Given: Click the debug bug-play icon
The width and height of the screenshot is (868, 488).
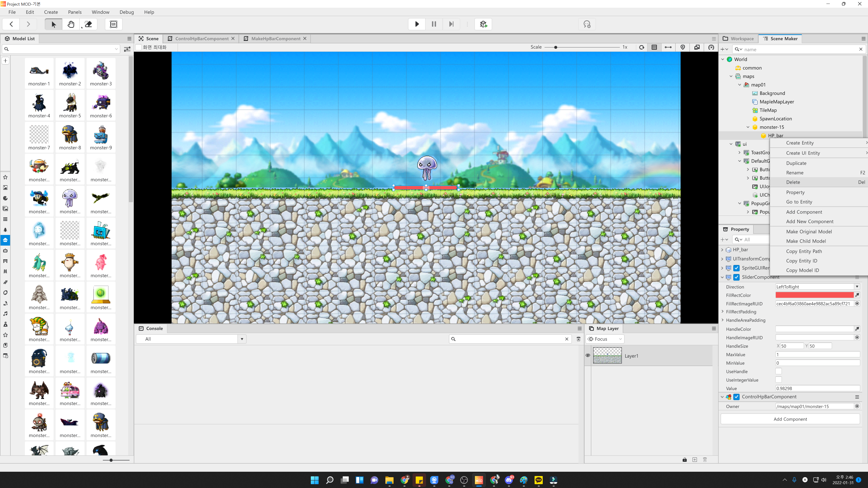Looking at the screenshot, I should pos(483,24).
